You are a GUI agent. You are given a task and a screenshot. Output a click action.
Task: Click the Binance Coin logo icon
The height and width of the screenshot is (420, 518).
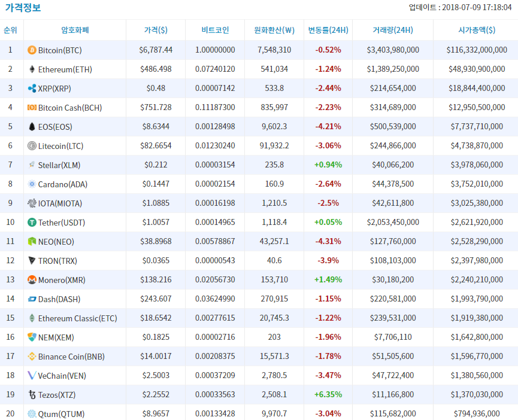point(32,357)
